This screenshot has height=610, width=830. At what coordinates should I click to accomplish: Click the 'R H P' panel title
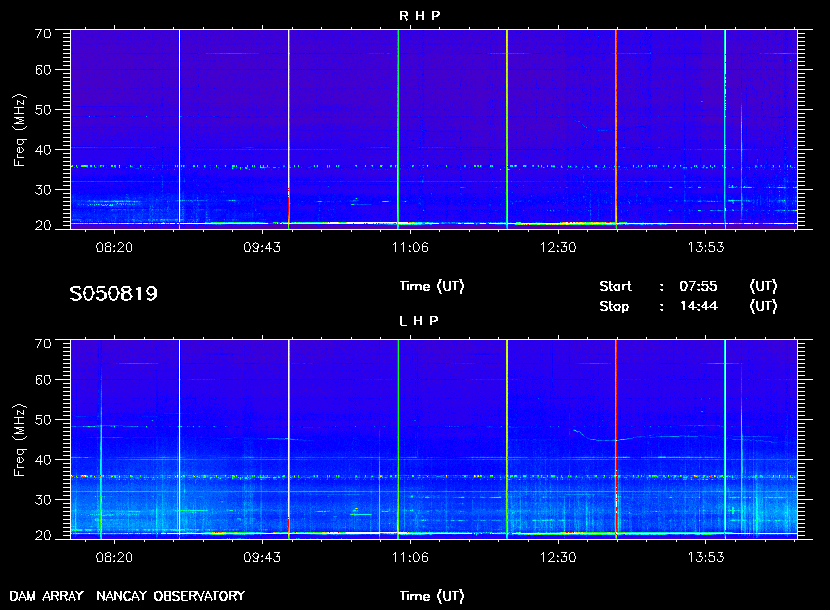coord(419,16)
